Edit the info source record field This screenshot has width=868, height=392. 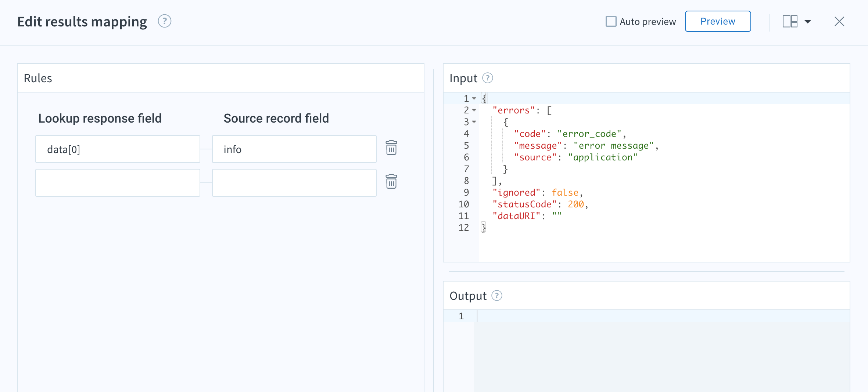click(x=294, y=149)
